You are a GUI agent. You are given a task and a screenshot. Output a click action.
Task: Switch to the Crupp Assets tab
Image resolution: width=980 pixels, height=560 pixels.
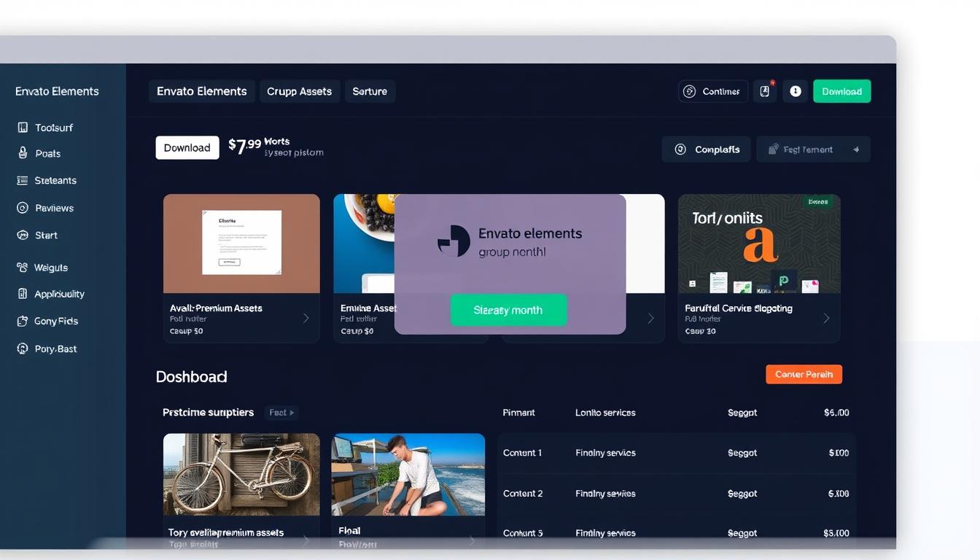coord(299,91)
